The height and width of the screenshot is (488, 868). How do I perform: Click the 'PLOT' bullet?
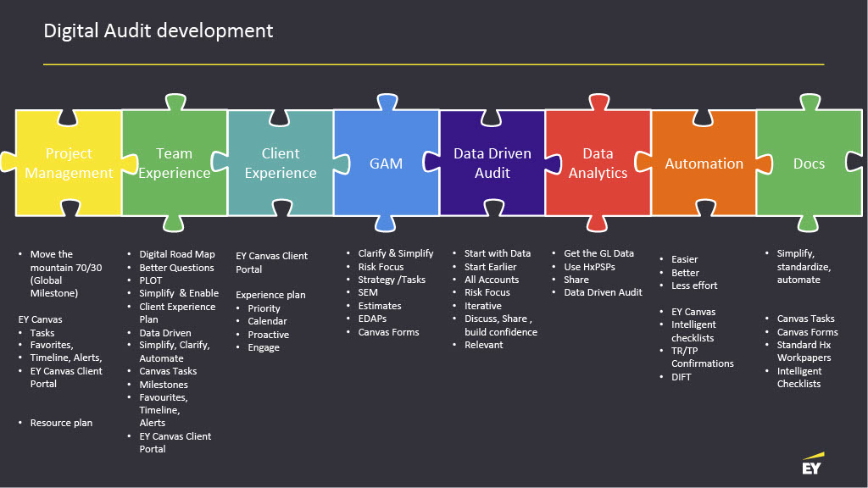click(151, 280)
